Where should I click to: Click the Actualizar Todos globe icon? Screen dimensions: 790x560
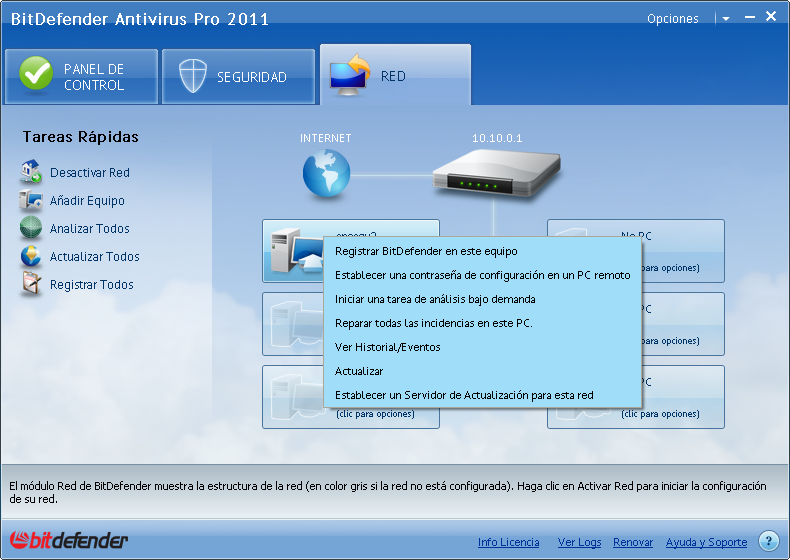click(31, 256)
